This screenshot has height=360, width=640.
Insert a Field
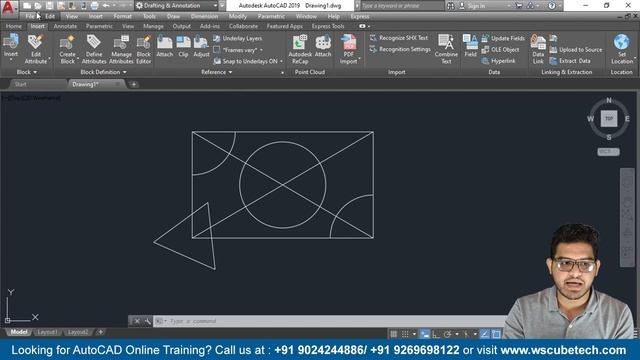pos(470,46)
